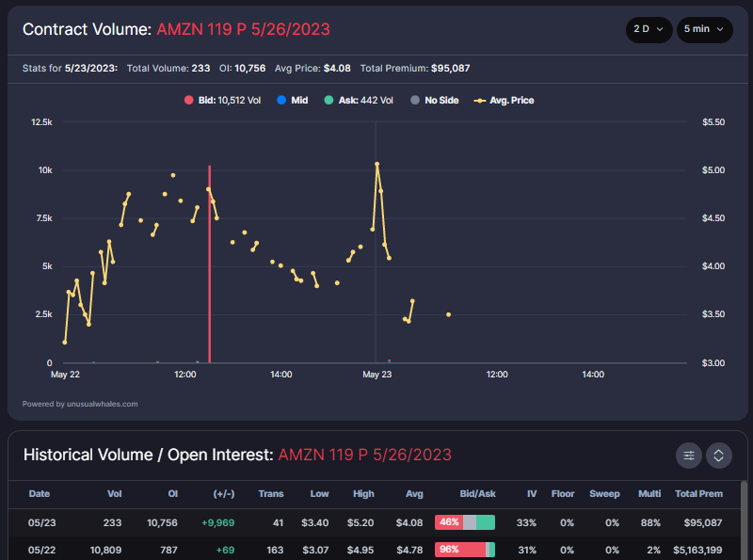Click the 88% Multi cell for 05/23
Image resolution: width=753 pixels, height=560 pixels.
[x=650, y=522]
